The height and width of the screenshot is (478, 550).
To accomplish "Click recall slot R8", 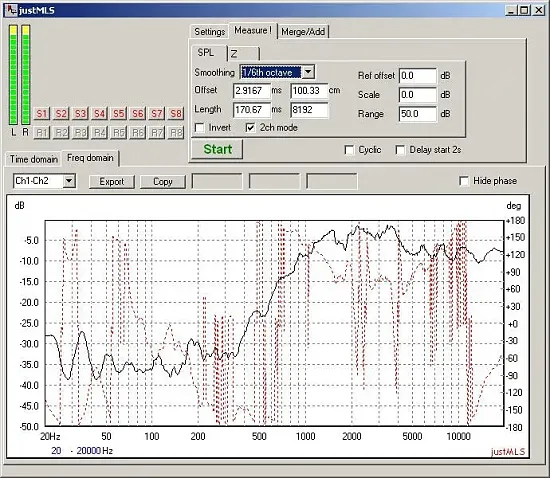I will (176, 133).
